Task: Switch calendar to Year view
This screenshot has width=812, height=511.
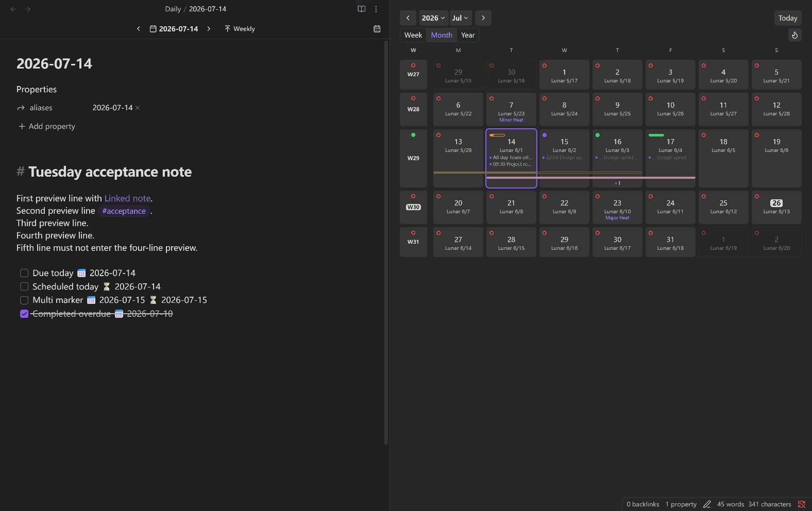Action: pos(468,35)
